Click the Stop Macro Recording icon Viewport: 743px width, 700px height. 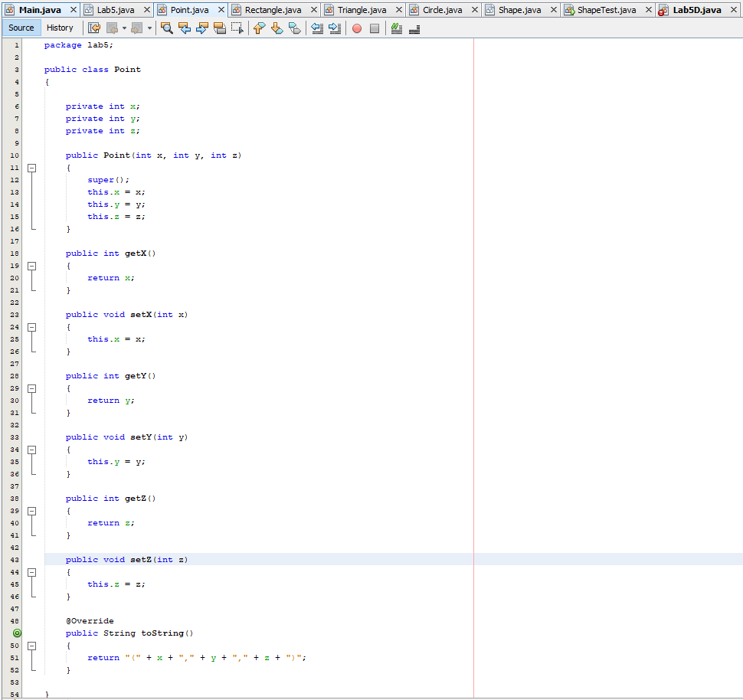(x=375, y=28)
